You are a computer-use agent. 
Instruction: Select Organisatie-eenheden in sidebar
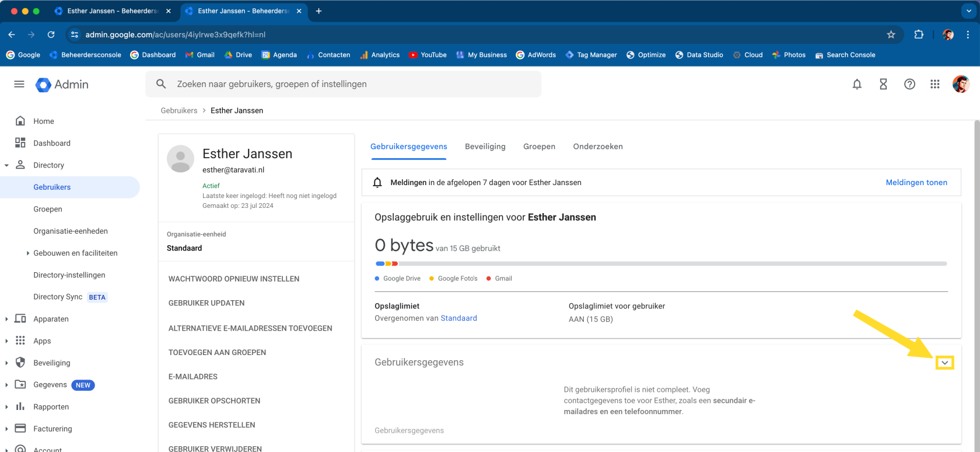[71, 231]
